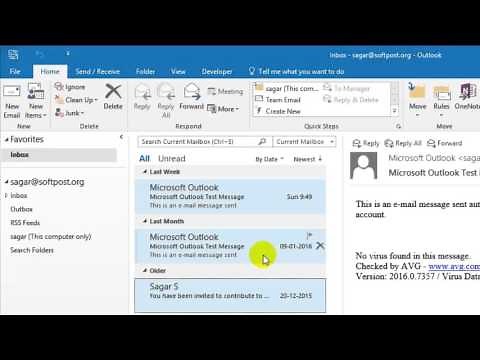
Task: Open the www.avg.com link
Action: (x=454, y=266)
